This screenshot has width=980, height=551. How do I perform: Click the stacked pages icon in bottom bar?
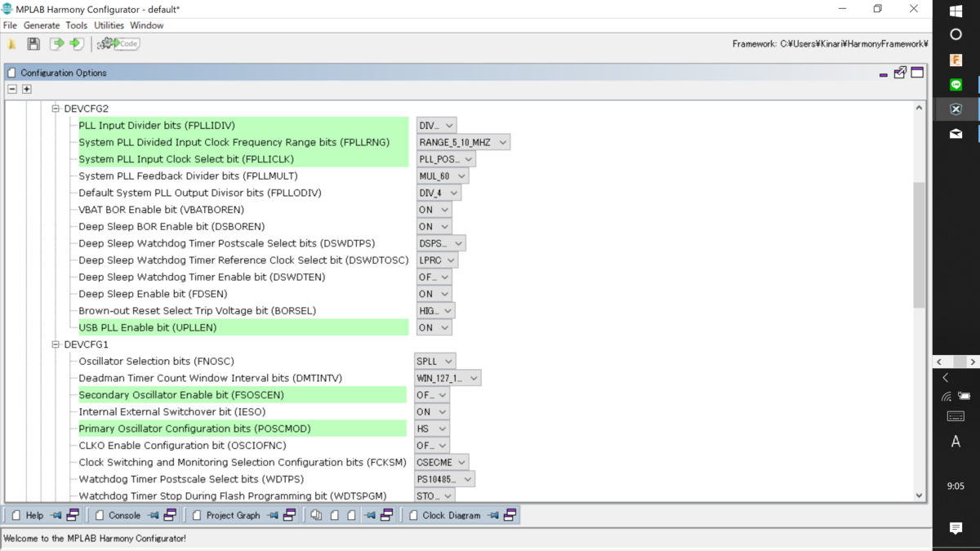[317, 515]
